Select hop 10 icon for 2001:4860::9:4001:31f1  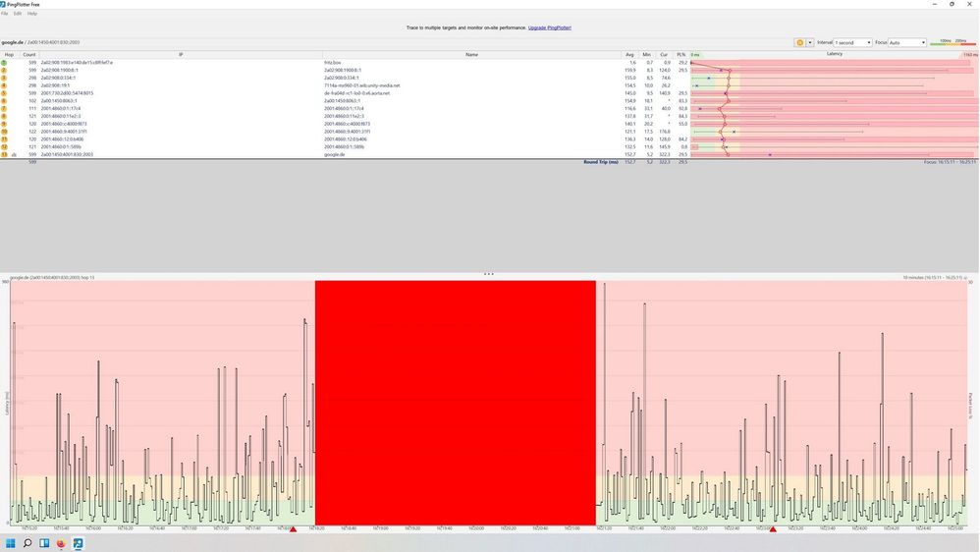point(4,132)
